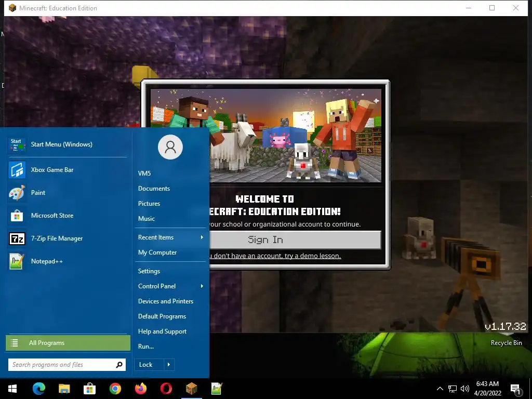Open Documents from the start menu
Viewport: 532px width, 399px height.
[x=154, y=189]
